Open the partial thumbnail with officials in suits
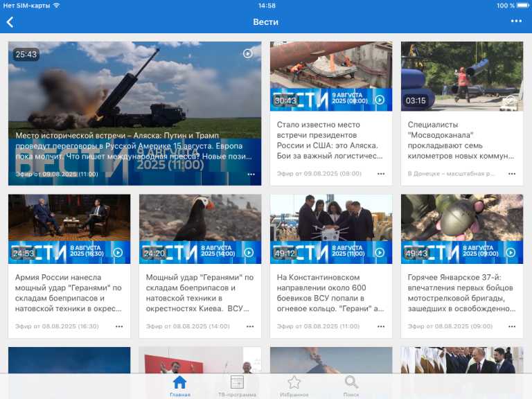The image size is (532, 399). (x=462, y=360)
